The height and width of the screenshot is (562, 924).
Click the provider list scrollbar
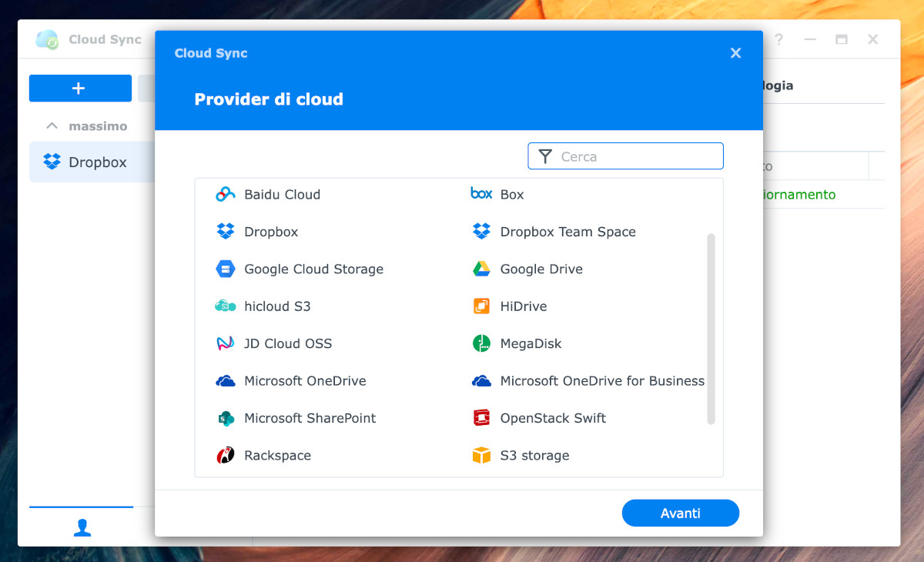[x=711, y=329]
